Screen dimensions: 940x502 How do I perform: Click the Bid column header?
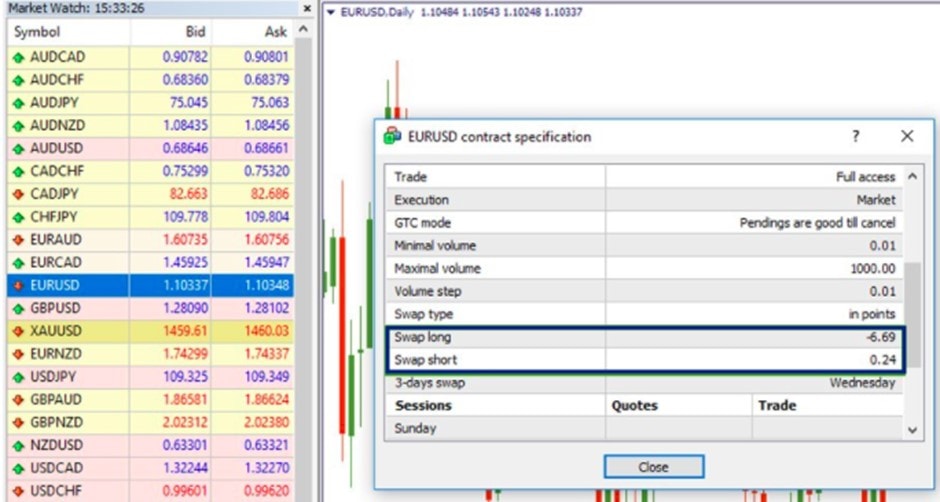click(193, 32)
